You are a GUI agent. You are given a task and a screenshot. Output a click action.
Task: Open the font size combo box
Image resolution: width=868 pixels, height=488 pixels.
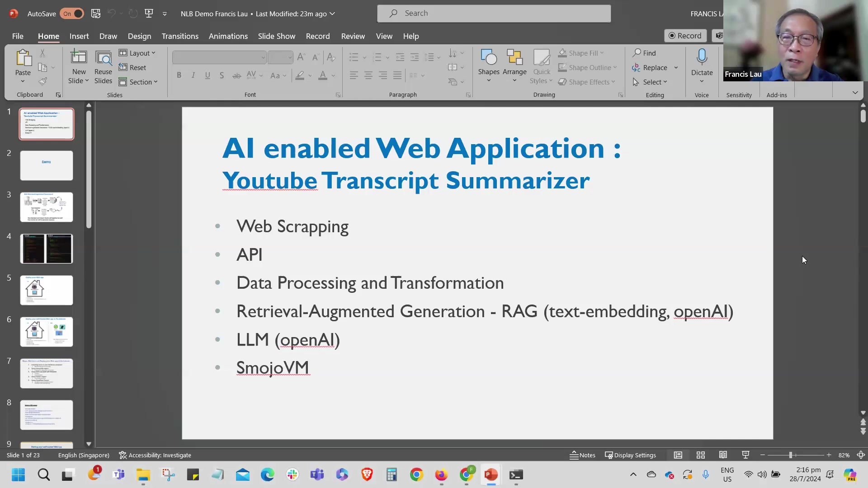click(x=280, y=57)
